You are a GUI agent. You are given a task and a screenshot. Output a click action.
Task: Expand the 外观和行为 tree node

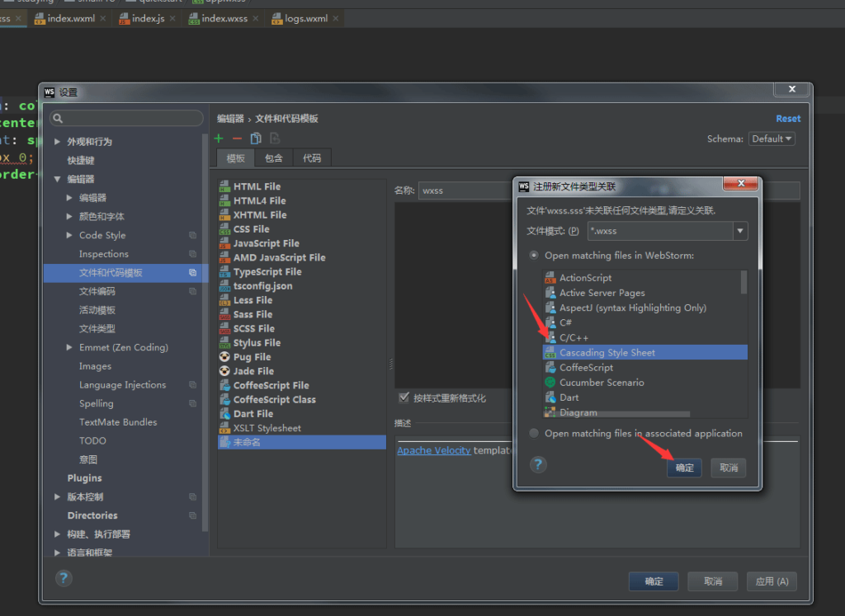pos(57,142)
